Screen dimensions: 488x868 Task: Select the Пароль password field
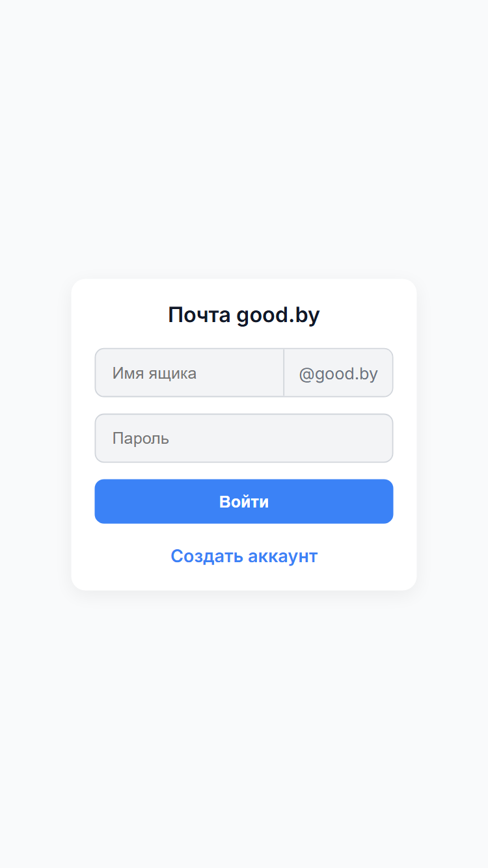[244, 438]
